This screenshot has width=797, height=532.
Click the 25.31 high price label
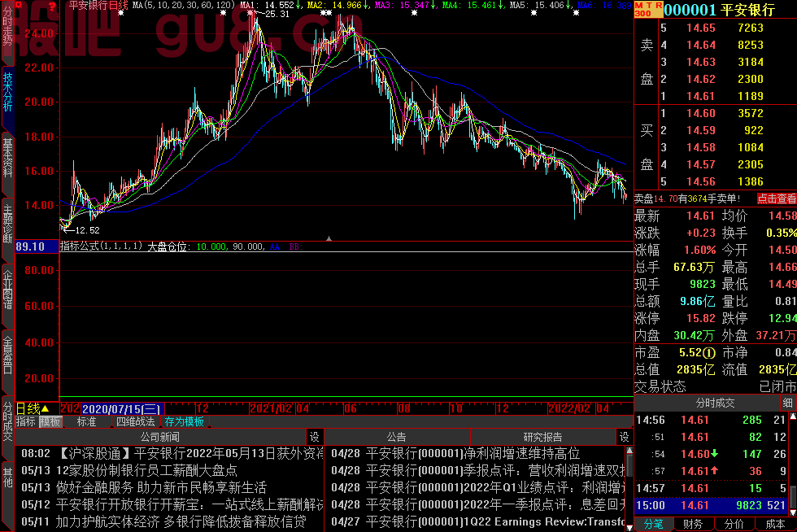tap(277, 15)
